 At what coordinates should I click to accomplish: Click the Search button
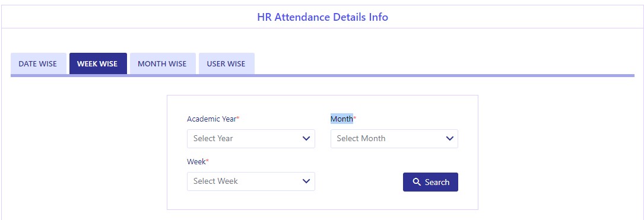pyautogui.click(x=430, y=182)
